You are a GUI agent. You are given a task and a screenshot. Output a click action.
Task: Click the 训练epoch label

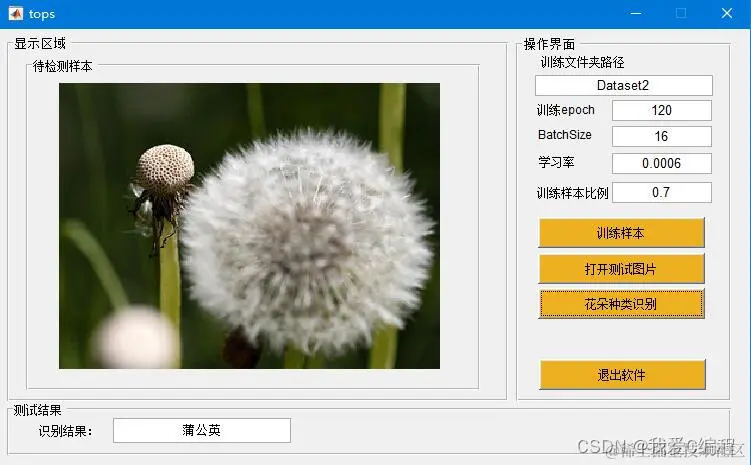(565, 110)
